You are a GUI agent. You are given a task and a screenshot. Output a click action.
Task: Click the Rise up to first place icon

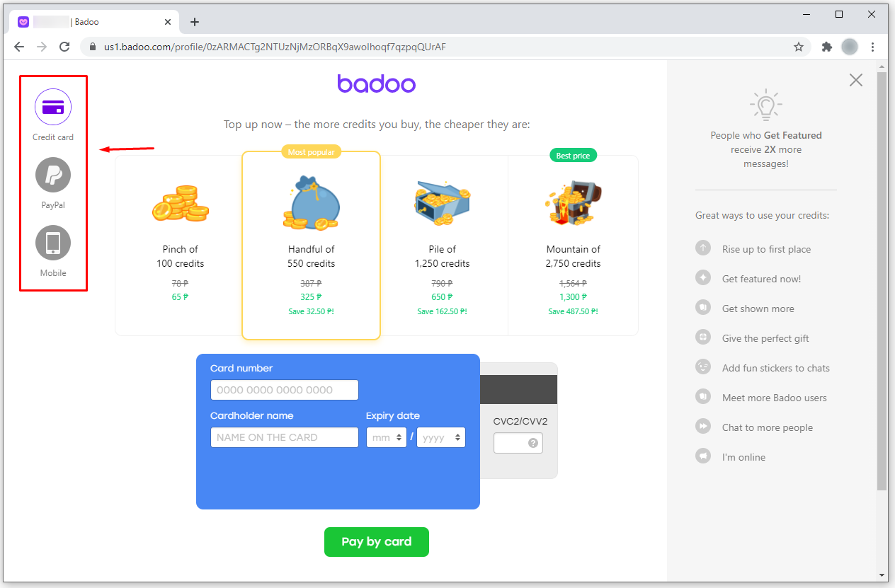tap(703, 248)
